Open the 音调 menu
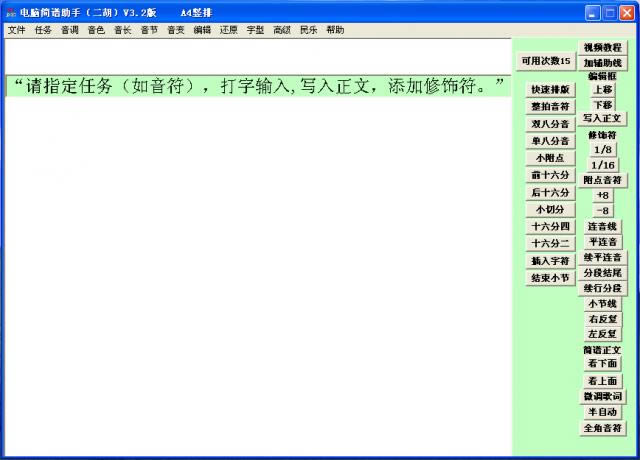Viewport: 640px width, 460px height. 69,30
